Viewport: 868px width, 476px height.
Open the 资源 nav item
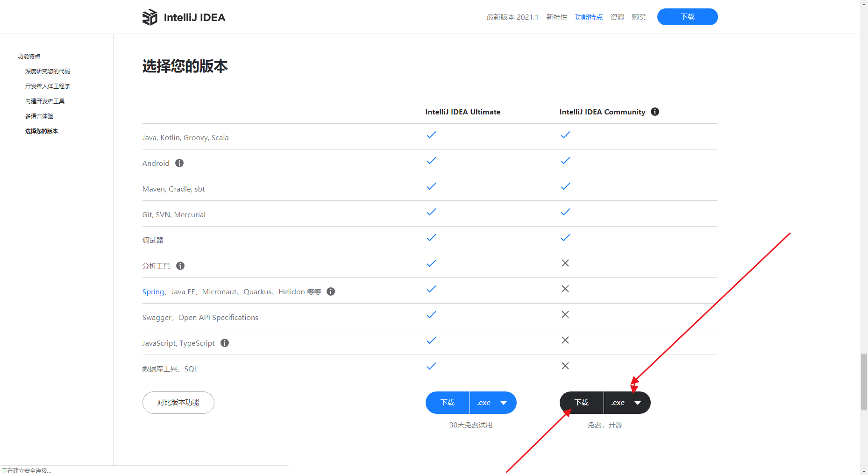[x=617, y=17]
